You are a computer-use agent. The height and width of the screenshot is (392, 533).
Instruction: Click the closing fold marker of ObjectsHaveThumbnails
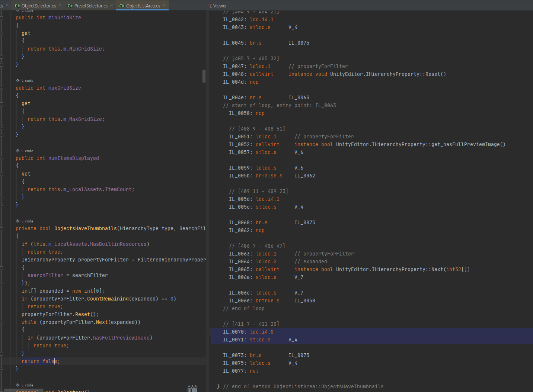point(2,369)
